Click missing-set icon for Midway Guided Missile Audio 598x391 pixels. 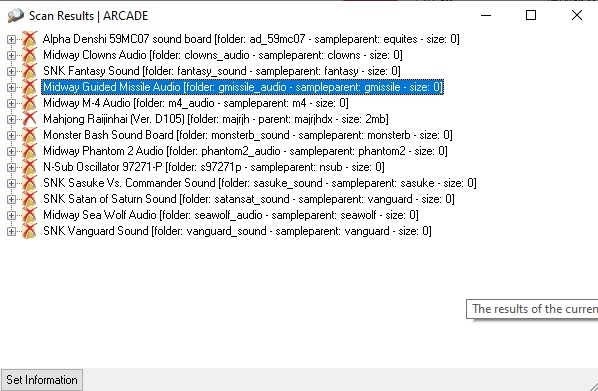point(29,87)
